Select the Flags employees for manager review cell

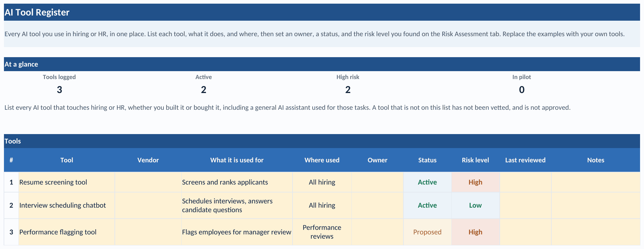[x=237, y=232]
